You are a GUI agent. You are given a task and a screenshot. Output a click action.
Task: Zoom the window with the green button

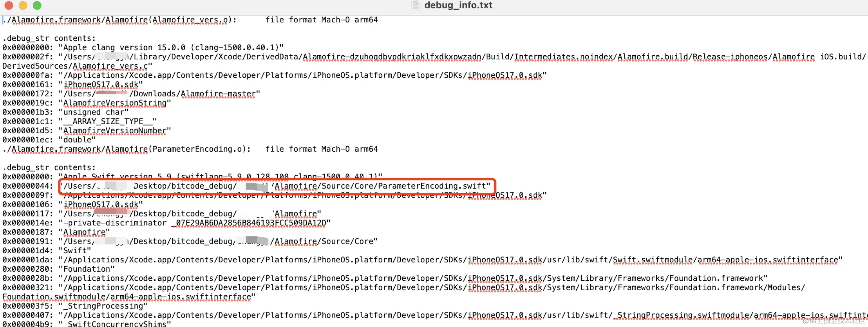coord(37,5)
